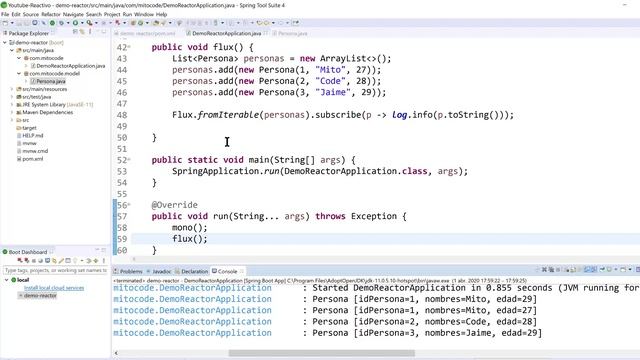Toggle code folding at line 52 main method
This screenshot has width=640, height=360.
tap(129, 160)
